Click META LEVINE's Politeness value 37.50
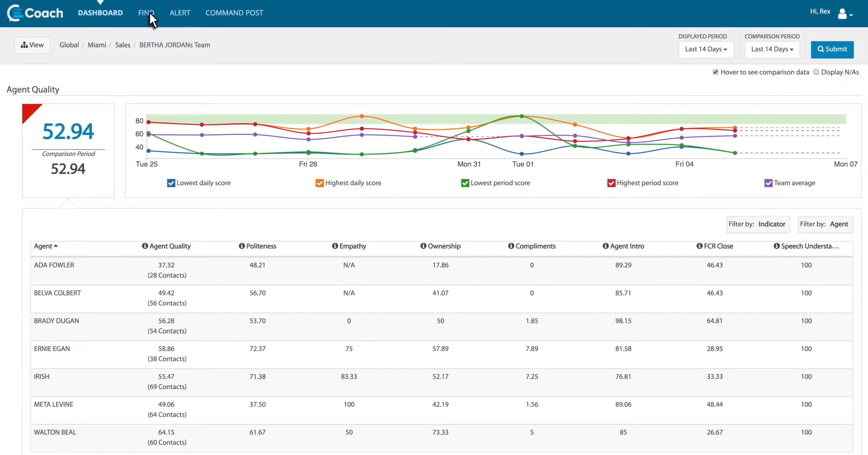Image resolution: width=868 pixels, height=455 pixels. (x=258, y=404)
